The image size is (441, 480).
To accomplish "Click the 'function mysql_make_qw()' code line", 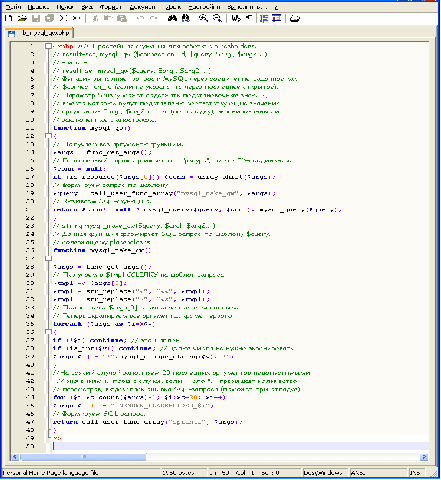I will [x=102, y=250].
